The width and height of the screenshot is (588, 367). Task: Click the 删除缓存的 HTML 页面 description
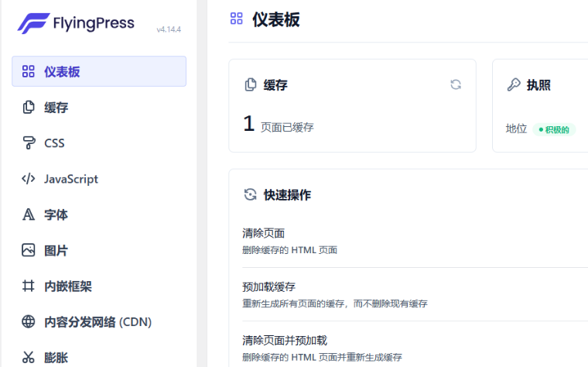coord(289,250)
